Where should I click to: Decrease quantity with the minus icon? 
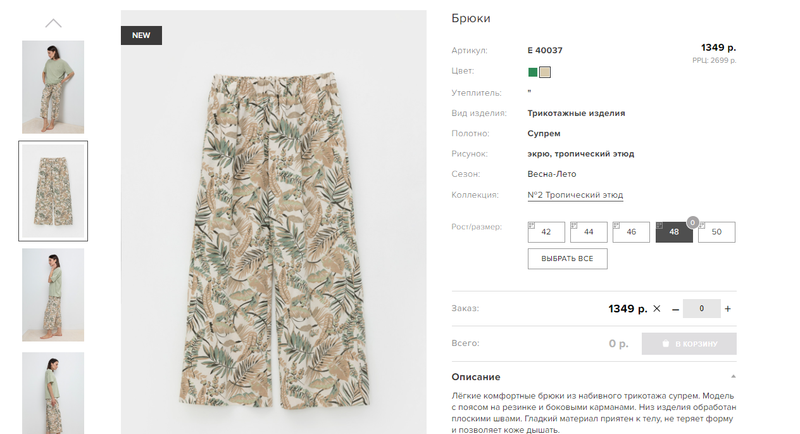pyautogui.click(x=676, y=309)
